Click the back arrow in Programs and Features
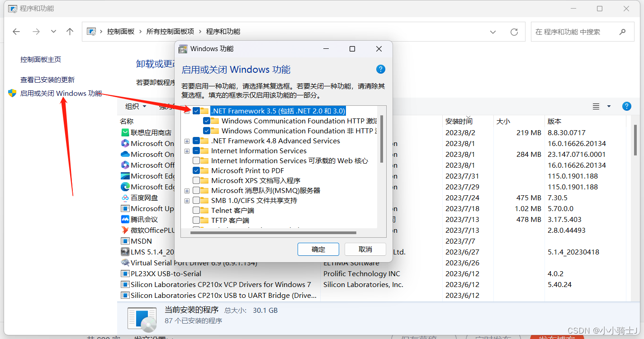644x339 pixels. pyautogui.click(x=16, y=32)
